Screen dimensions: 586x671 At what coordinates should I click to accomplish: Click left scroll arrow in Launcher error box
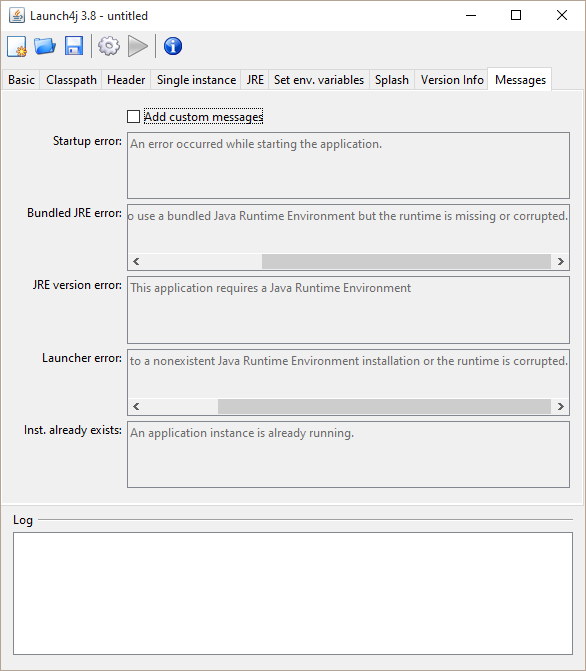(x=136, y=407)
